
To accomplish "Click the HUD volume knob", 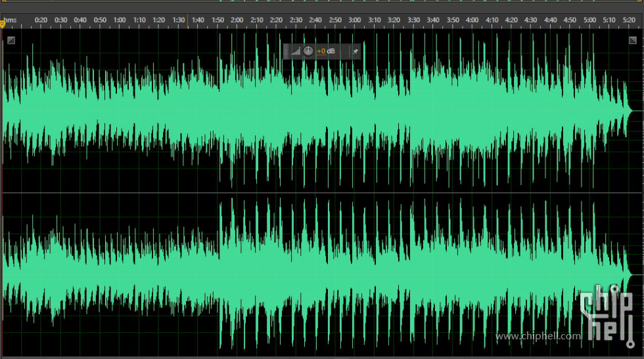I will 308,51.
